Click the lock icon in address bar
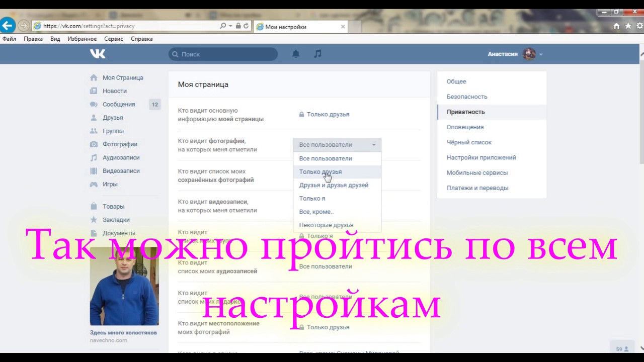 tap(238, 26)
